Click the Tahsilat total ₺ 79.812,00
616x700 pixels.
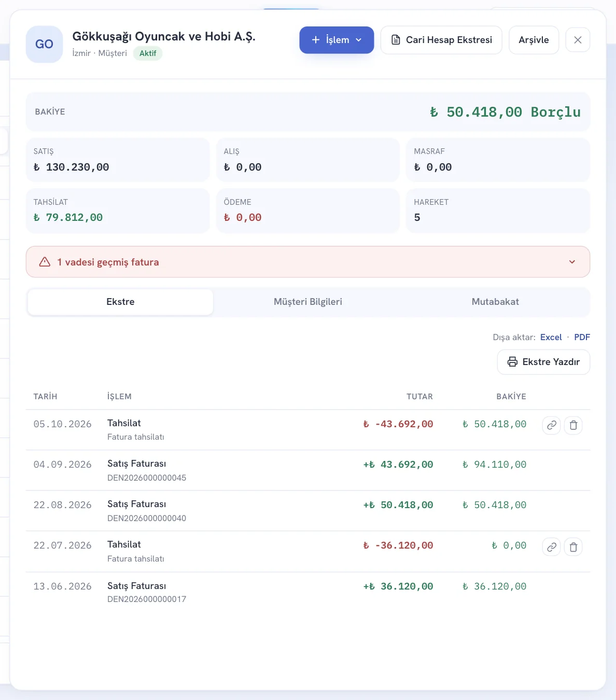coord(68,217)
